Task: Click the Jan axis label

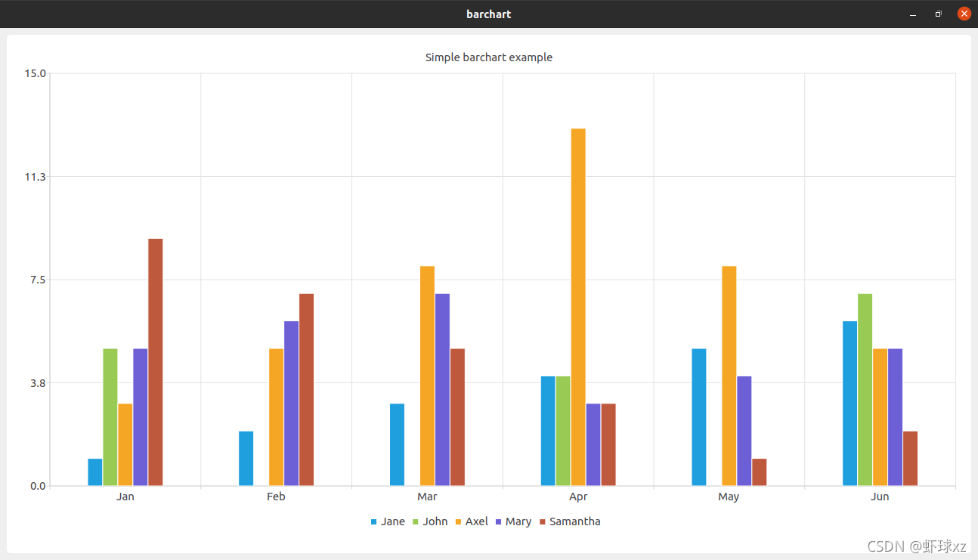Action: tap(125, 497)
